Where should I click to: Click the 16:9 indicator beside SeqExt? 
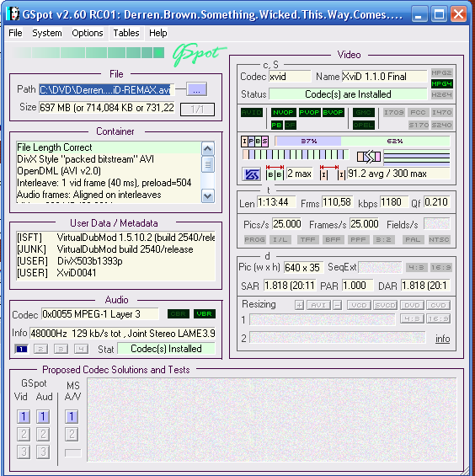[441, 267]
